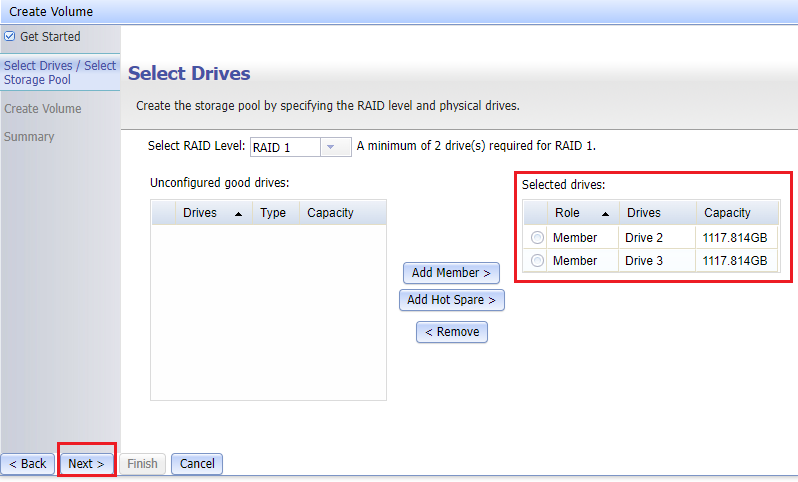Click the Add Hot Spare button
This screenshot has width=798, height=482.
click(451, 300)
